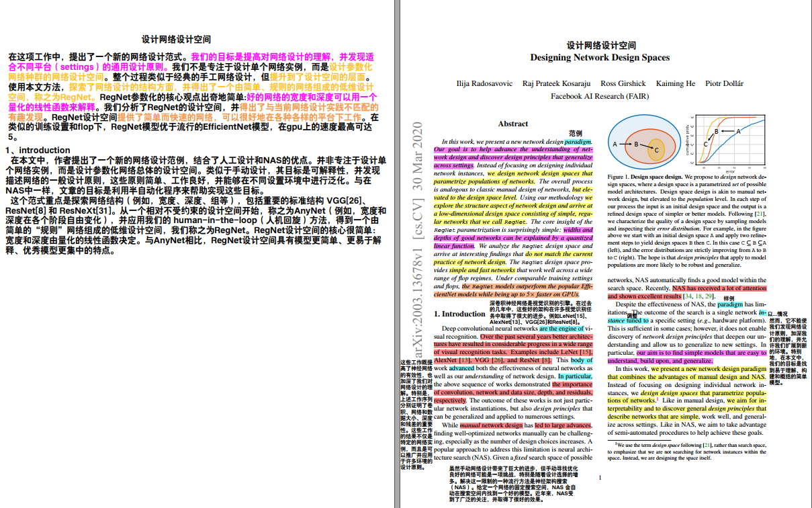The height and width of the screenshot is (508, 812).
Task: Click the Chinese translation note below the left column
Action: pos(512,484)
